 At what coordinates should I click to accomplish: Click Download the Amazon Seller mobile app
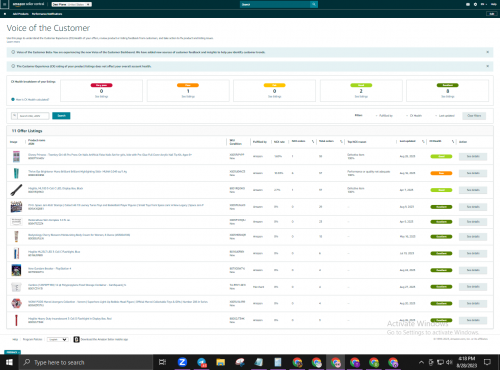(104, 339)
